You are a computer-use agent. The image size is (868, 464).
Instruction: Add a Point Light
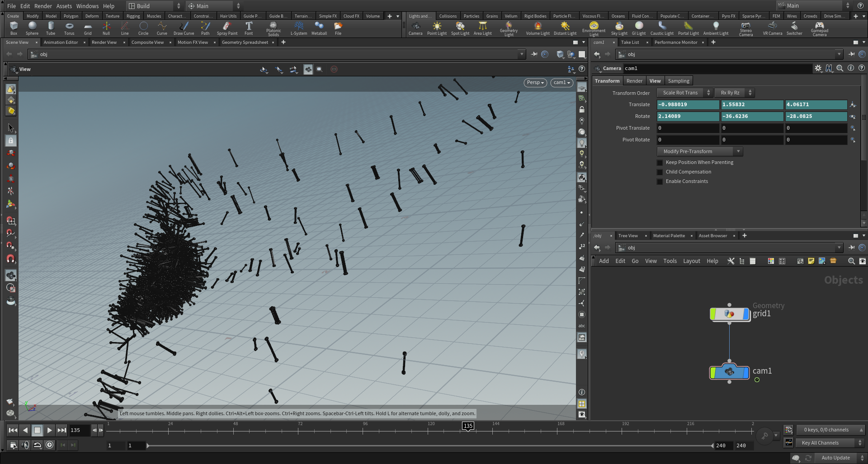tap(437, 28)
